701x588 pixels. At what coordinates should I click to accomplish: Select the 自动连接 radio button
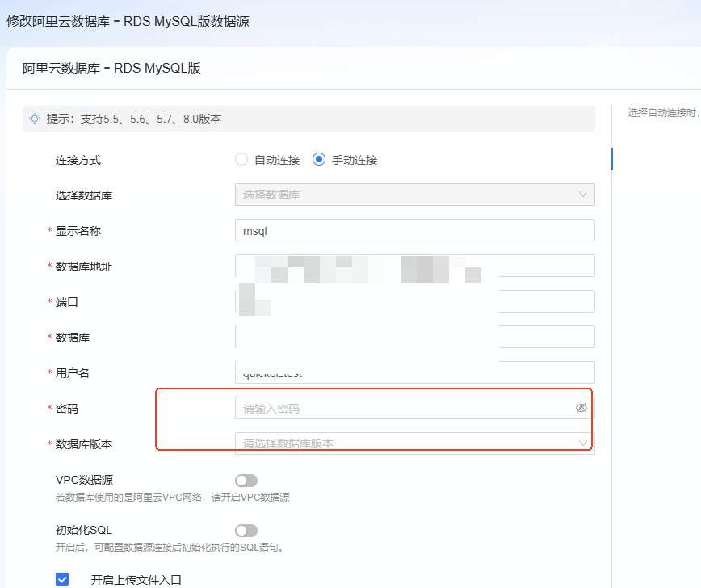click(x=241, y=160)
